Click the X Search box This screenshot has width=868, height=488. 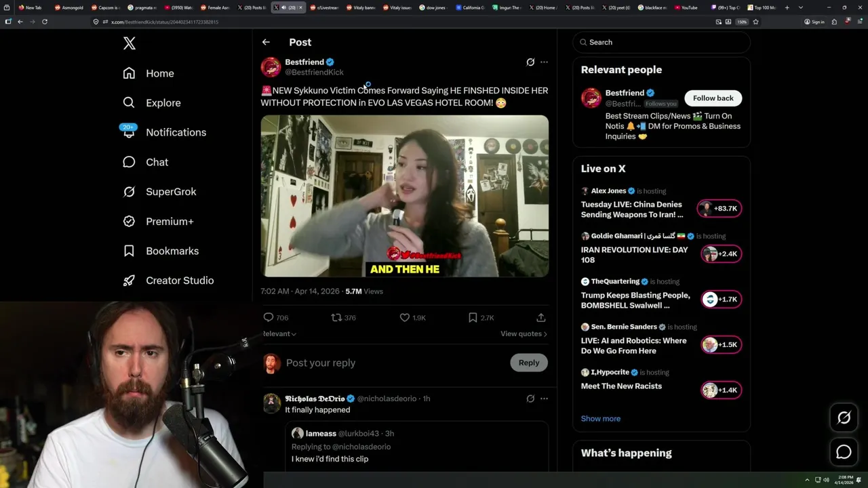click(661, 42)
